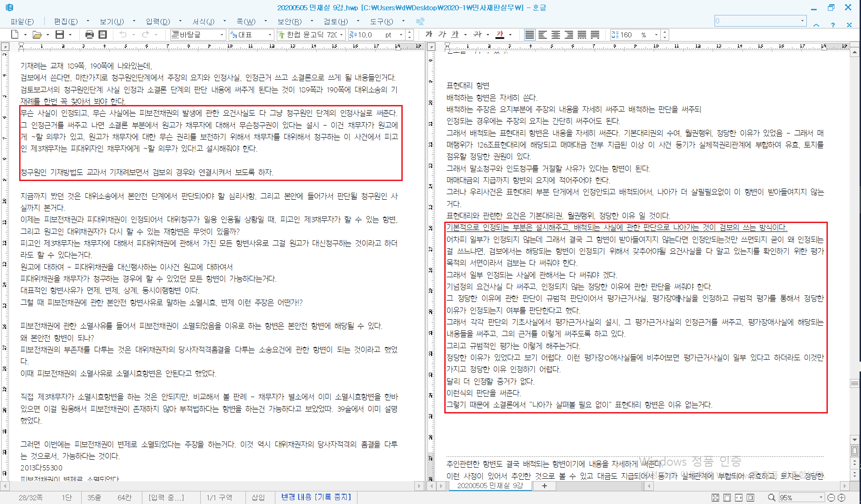
Task: Expand the 편집(E) menu arrow
Action: (88, 21)
